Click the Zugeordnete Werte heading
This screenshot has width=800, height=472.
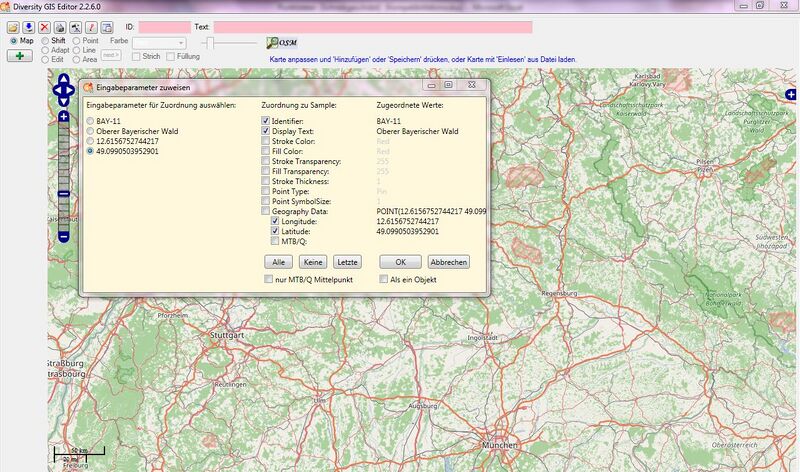point(410,105)
